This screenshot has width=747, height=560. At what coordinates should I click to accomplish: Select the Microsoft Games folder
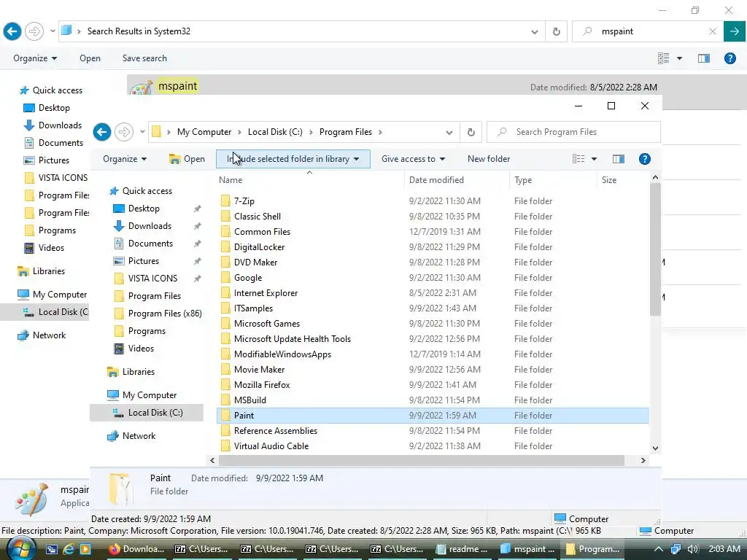[x=267, y=324]
